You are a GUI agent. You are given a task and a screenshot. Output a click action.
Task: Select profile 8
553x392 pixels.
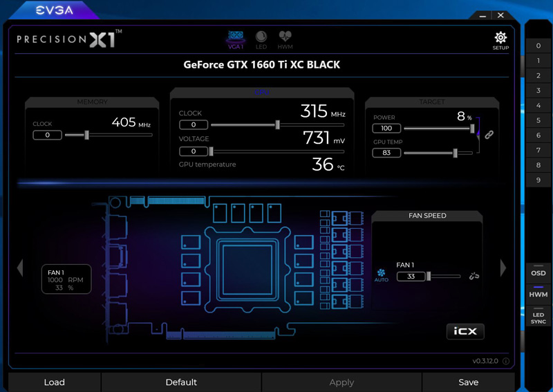(538, 165)
